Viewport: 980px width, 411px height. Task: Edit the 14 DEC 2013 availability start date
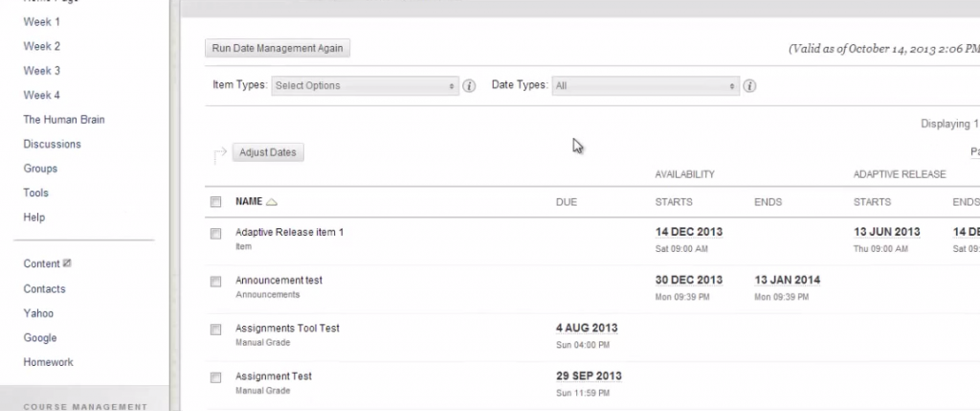tap(689, 232)
